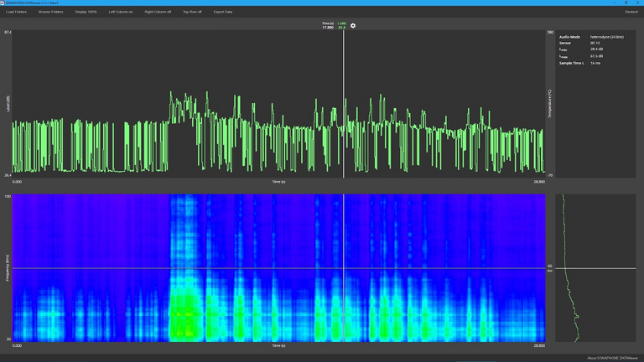Screen dimensions: 644x362
Task: Click the Audio Mode heterodyne value
Action: [607, 37]
